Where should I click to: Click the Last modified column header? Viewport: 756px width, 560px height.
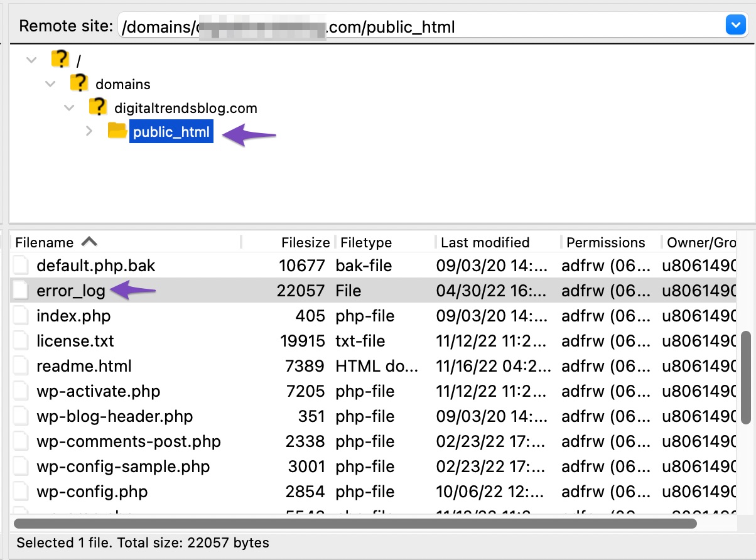pos(484,242)
